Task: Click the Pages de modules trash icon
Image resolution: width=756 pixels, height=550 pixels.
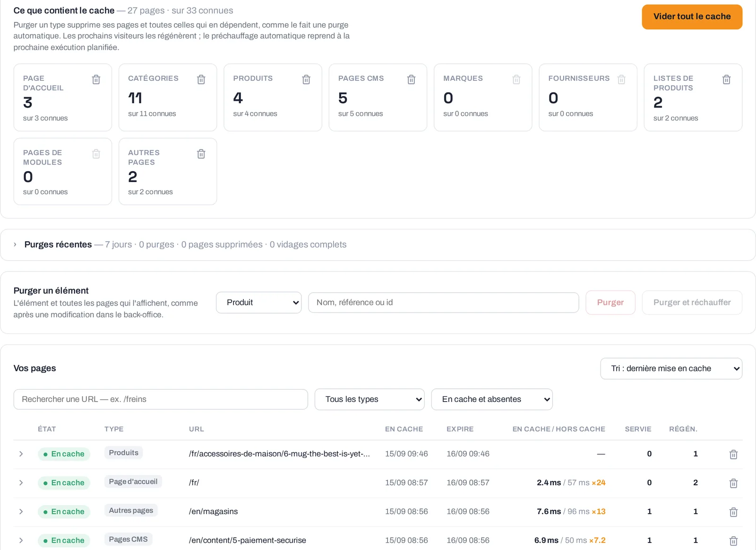Action: coord(96,154)
